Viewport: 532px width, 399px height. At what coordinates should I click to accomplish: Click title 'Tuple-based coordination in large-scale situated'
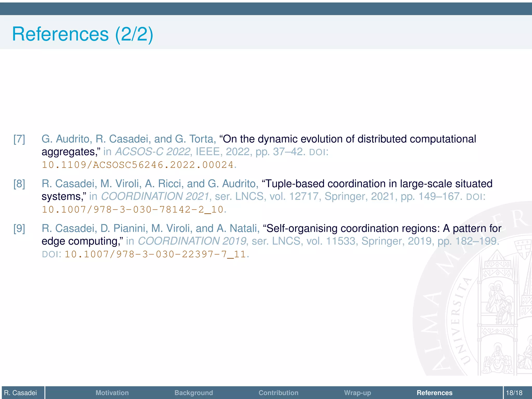377,184
